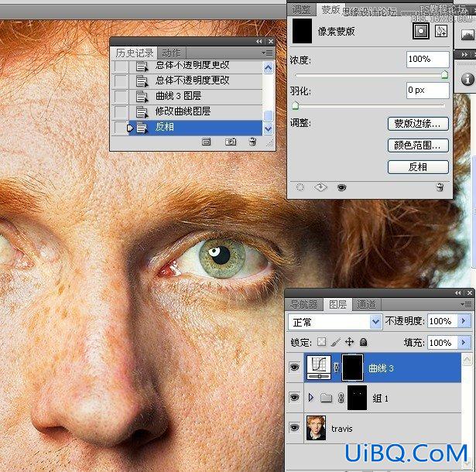Set history brush source for Curves 3 layer state
Viewport: 476px width, 472px height.
121,97
